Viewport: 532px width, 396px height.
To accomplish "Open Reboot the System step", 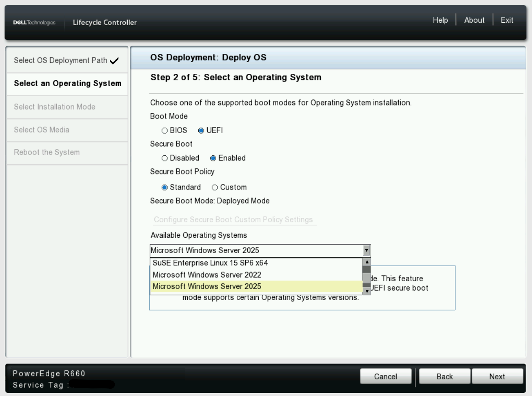I will click(67, 153).
